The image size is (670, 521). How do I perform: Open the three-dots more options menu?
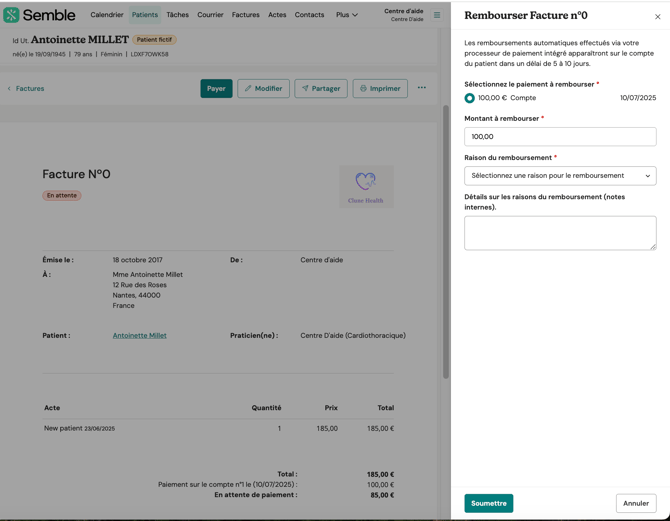(422, 88)
